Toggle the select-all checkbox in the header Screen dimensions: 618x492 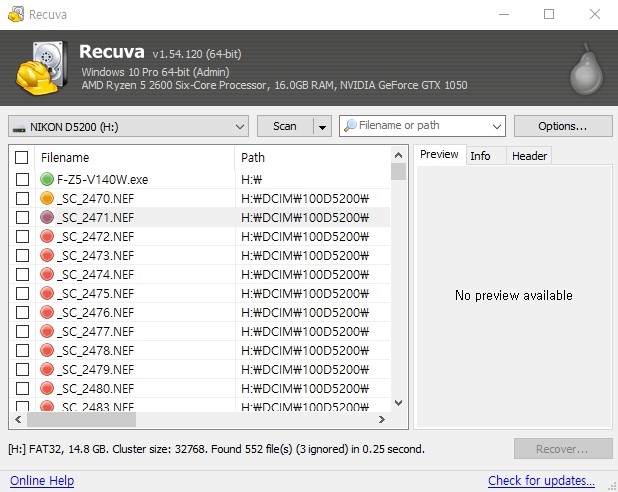(x=22, y=158)
